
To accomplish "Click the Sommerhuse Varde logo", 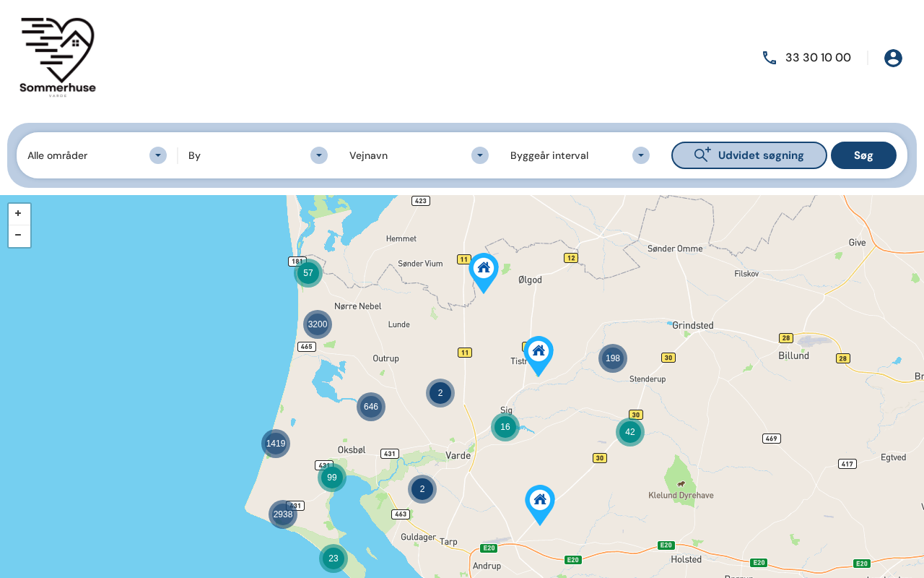I will click(58, 56).
